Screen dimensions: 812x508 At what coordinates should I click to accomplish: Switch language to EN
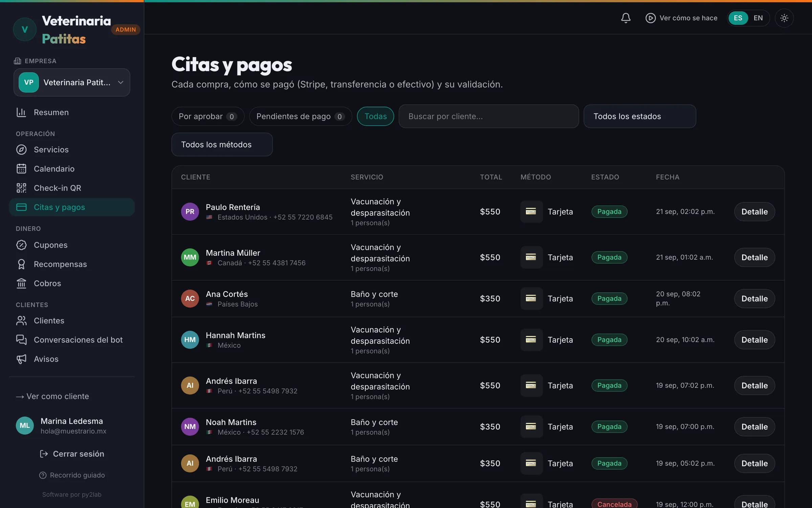[758, 18]
